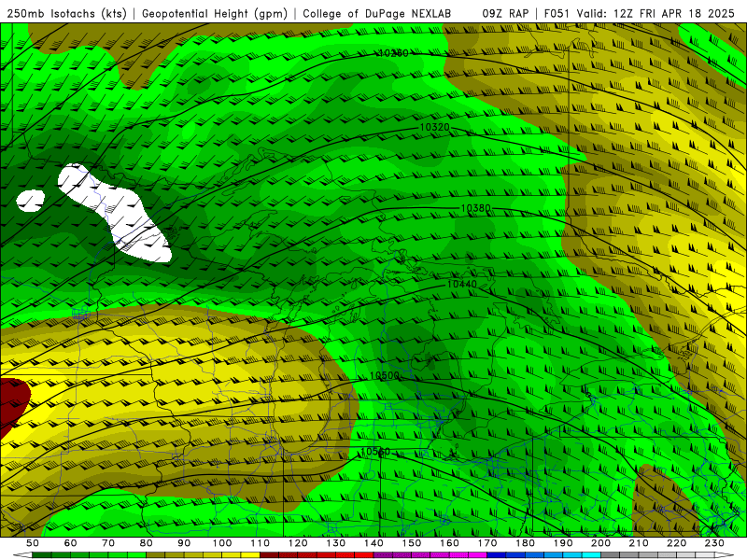Click the "College of DuPage NEXLAB" label
Image resolution: width=747 pixels, height=560 pixels.
(377, 14)
